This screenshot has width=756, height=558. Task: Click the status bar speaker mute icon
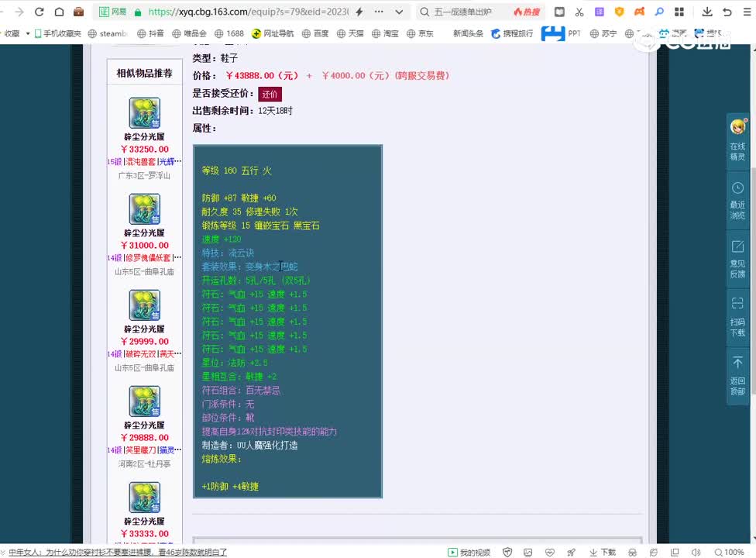pyautogui.click(x=696, y=553)
